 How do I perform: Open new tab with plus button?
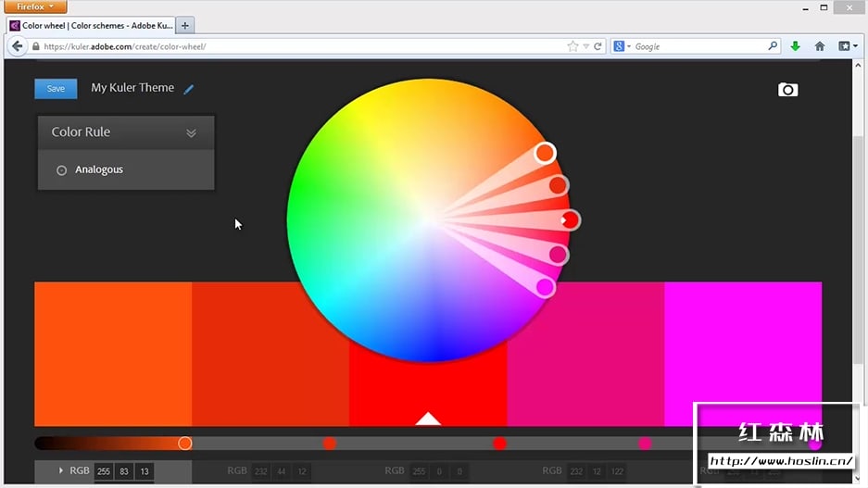(185, 25)
